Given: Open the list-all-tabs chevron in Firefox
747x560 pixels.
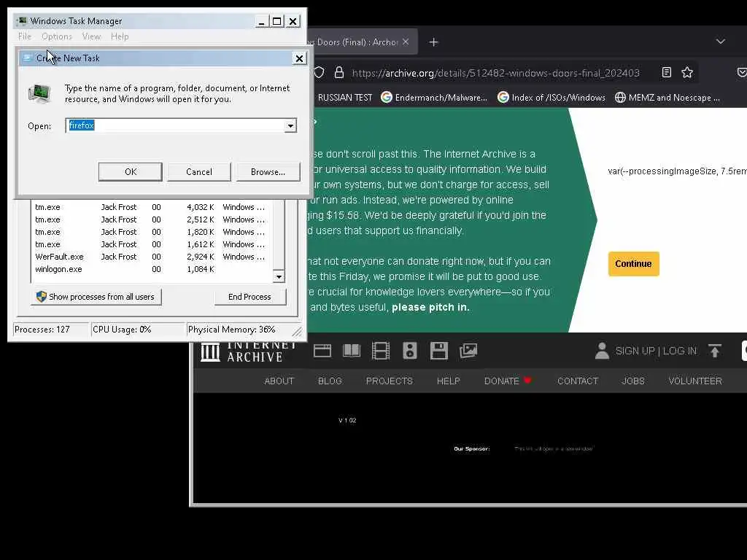Looking at the screenshot, I should click(720, 42).
